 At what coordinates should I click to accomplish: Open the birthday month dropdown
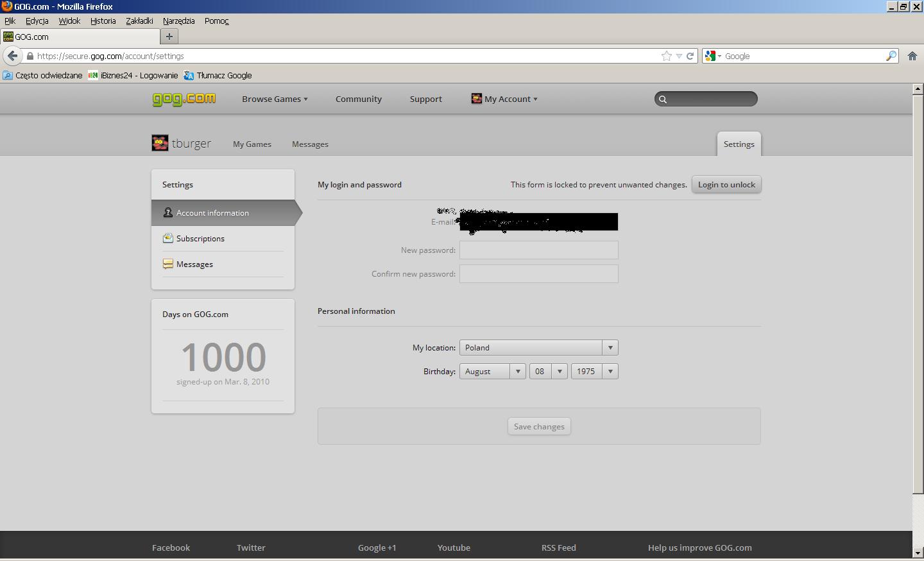tap(493, 371)
